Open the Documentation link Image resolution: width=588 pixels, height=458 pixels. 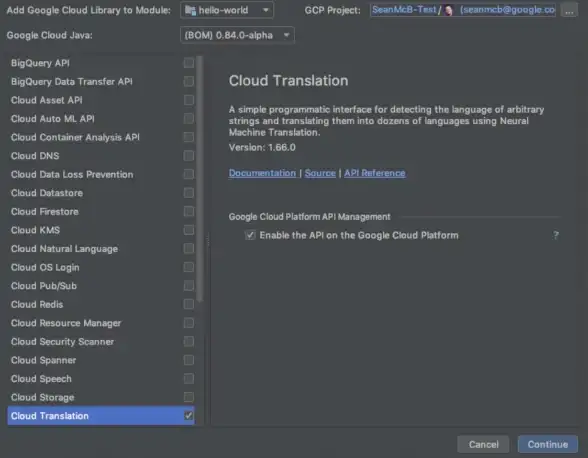pos(262,173)
